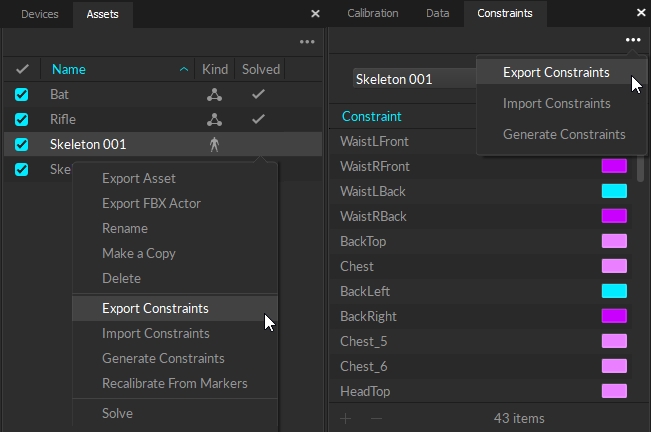Toggle the Rifle asset checkbox

(22, 120)
